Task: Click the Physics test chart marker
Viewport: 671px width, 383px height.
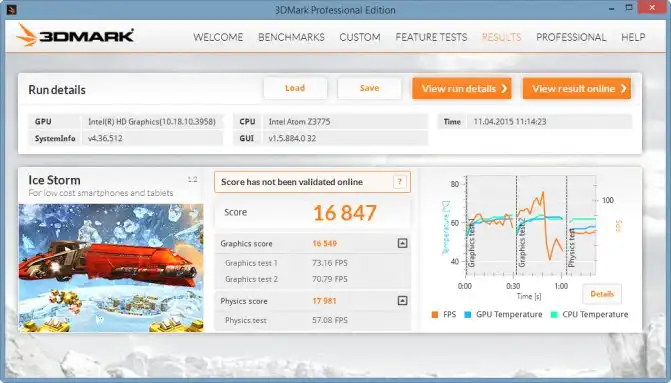Action: pyautogui.click(x=572, y=248)
